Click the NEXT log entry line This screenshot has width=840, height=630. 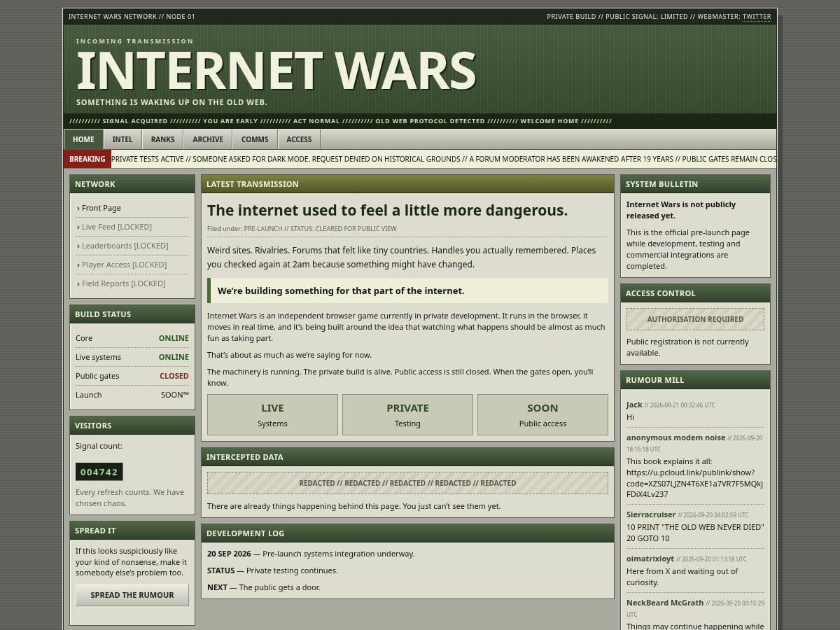click(264, 587)
